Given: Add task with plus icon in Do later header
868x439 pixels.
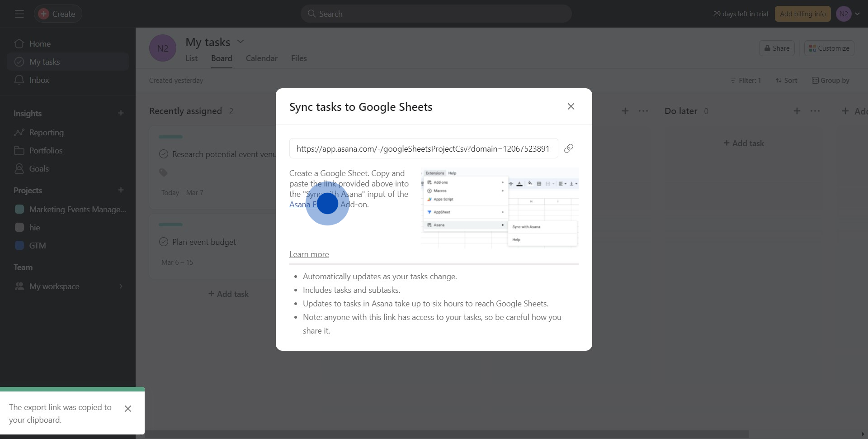Looking at the screenshot, I should point(797,111).
